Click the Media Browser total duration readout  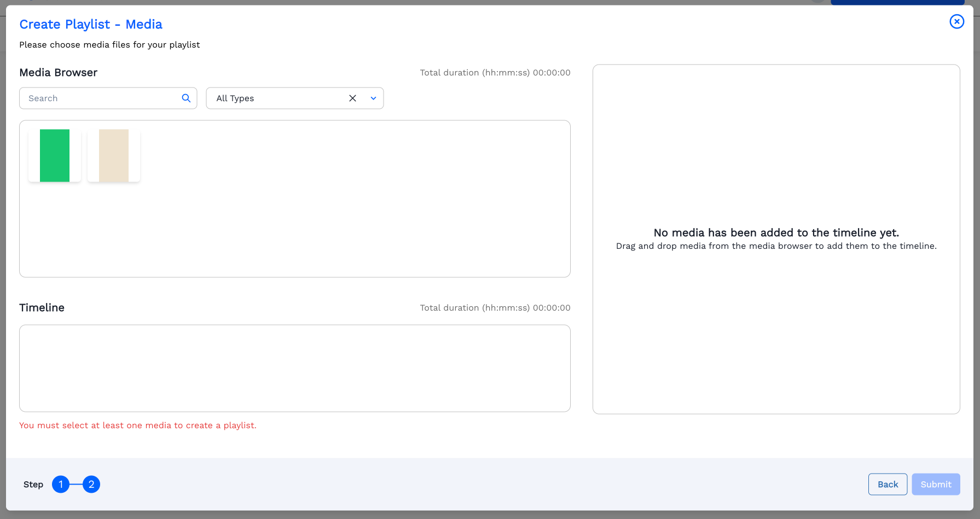(495, 73)
